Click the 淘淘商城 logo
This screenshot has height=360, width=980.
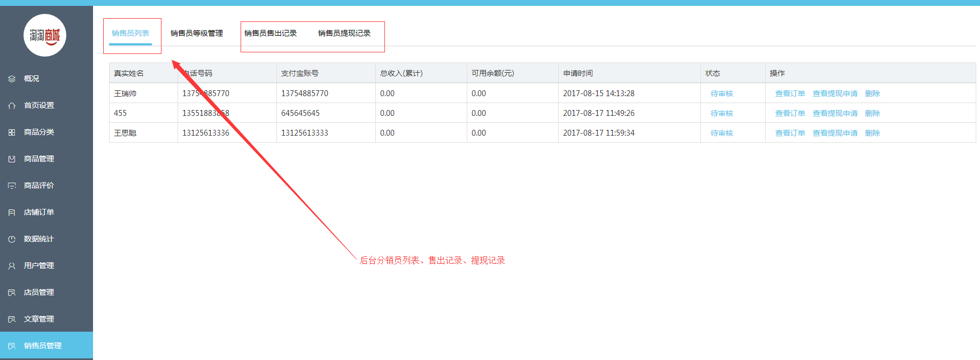tap(45, 35)
